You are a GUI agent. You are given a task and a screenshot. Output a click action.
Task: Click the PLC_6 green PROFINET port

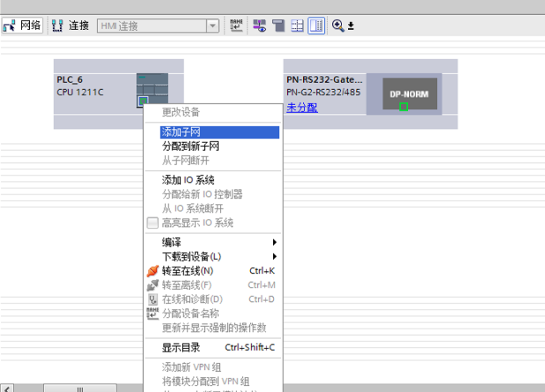(x=143, y=102)
